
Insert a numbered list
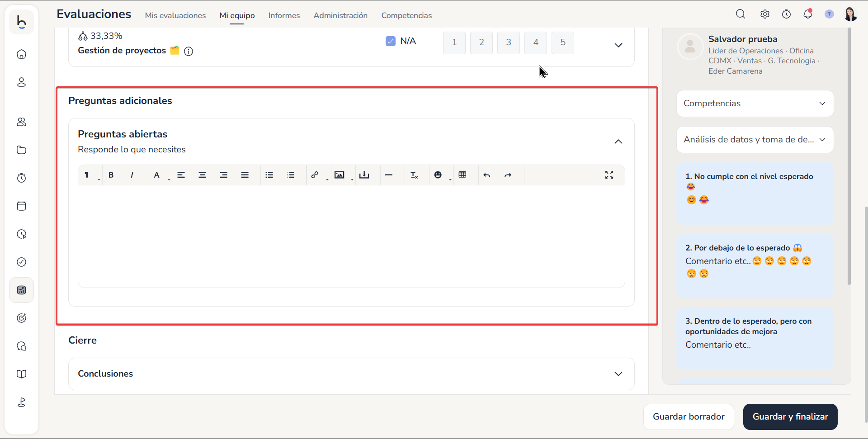[291, 175]
